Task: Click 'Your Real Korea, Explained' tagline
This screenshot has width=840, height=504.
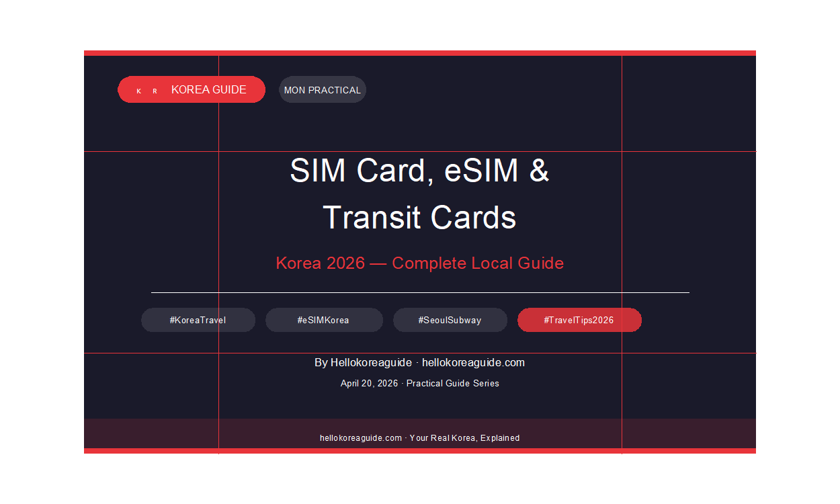Action: pos(464,438)
